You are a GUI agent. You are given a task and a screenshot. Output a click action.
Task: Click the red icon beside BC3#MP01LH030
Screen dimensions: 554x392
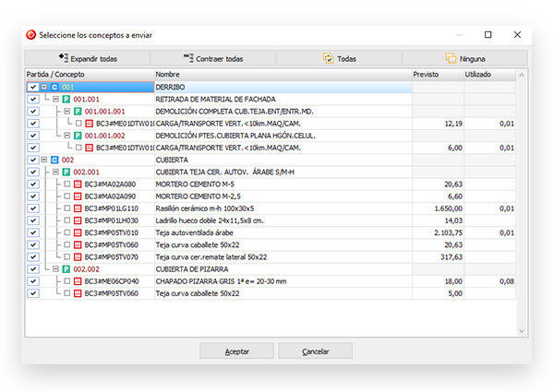click(78, 220)
